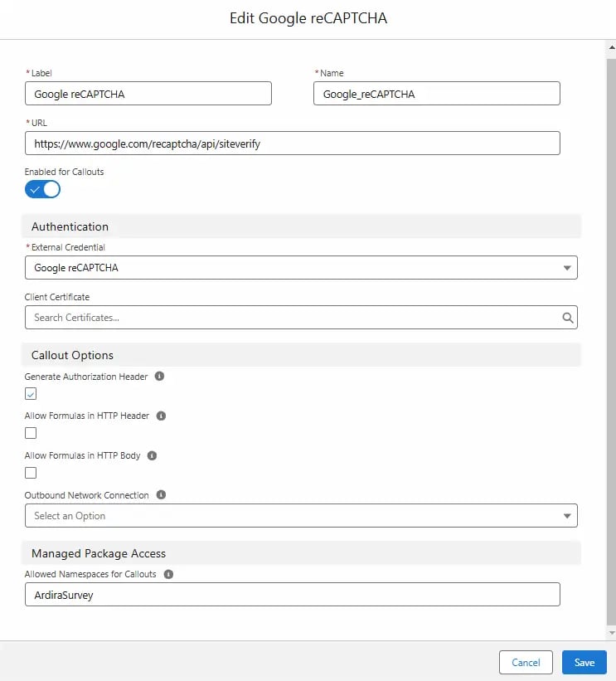Click the Enabled for Callouts label
616x681 pixels.
(64, 172)
